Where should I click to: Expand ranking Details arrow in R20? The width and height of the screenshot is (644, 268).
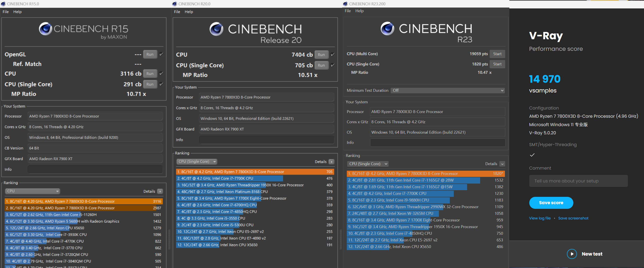(332, 162)
